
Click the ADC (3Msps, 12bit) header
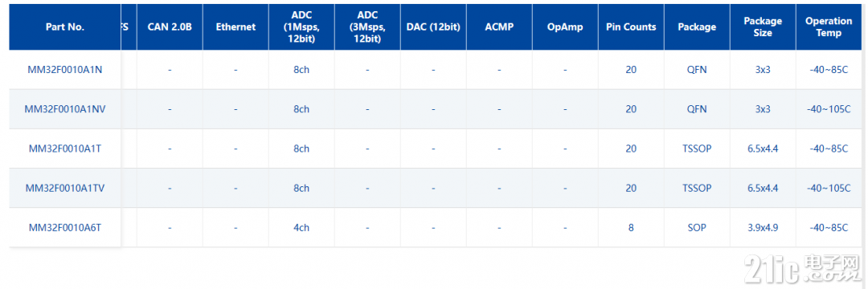point(367,27)
